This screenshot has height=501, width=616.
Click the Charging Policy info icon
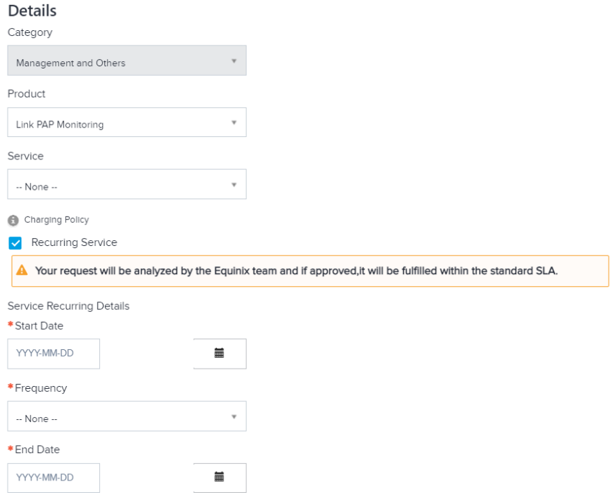[13, 220]
